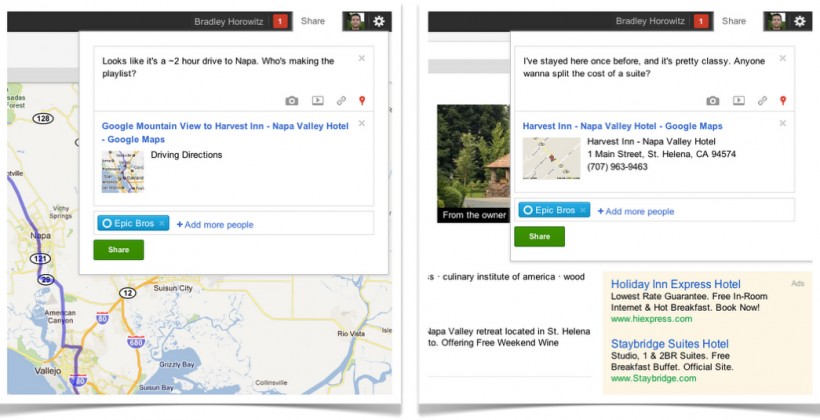This screenshot has width=820, height=420.
Task: Remove Epic Bros circle from the Napa drive post
Action: pos(162,223)
